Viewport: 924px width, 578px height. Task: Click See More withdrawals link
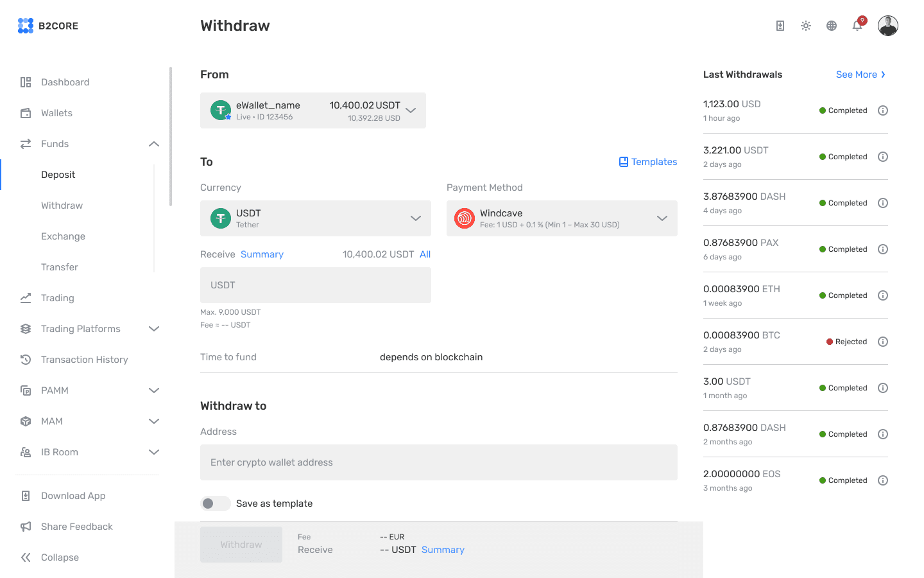click(861, 74)
